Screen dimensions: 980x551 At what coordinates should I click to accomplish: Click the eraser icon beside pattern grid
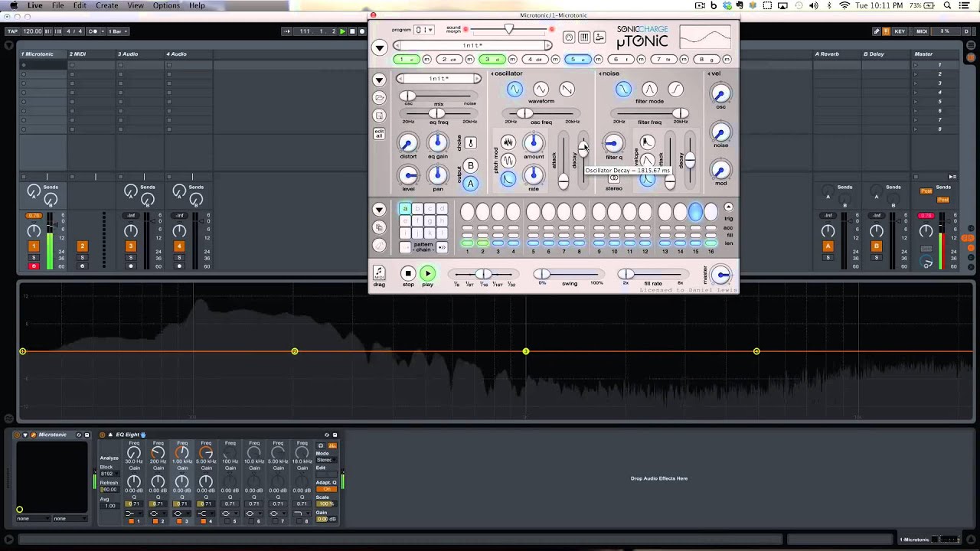[x=379, y=245]
